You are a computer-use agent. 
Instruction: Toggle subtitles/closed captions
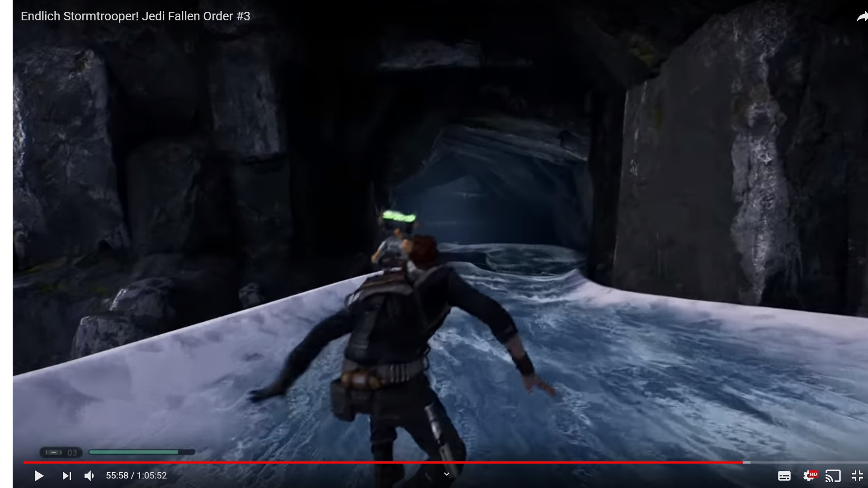point(784,476)
